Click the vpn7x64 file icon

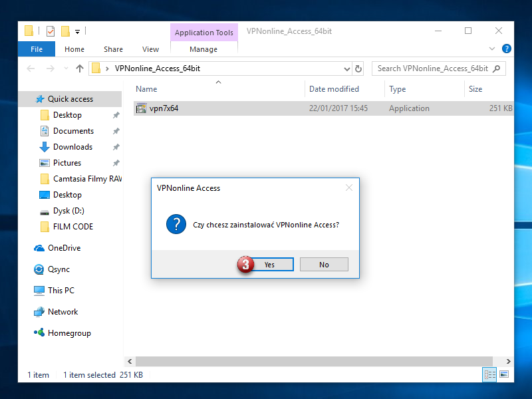point(141,108)
